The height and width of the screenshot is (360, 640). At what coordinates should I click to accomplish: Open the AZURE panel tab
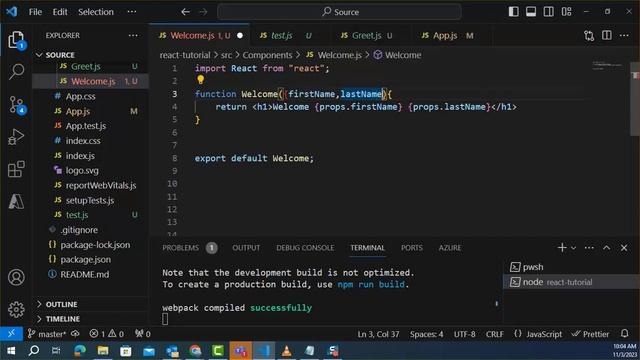[450, 248]
